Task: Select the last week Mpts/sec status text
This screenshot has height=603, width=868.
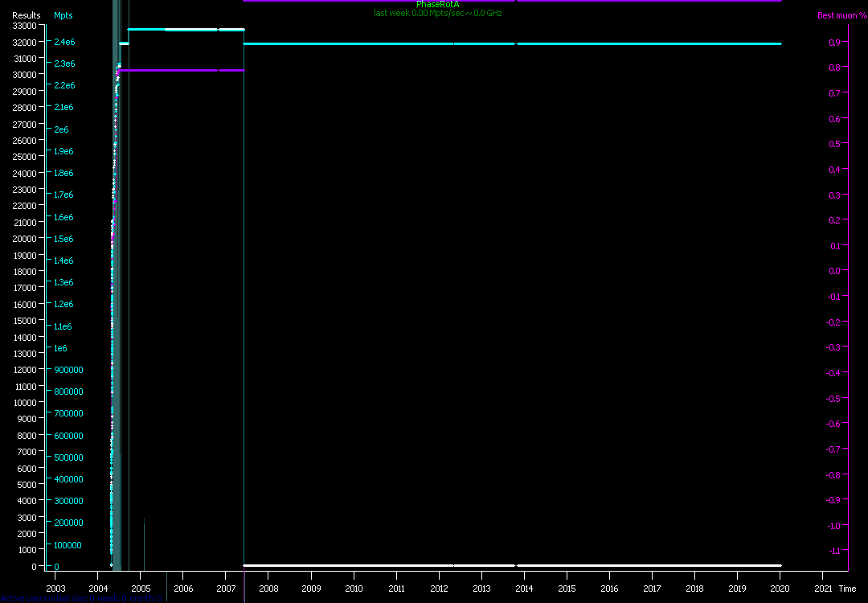Action: (437, 14)
